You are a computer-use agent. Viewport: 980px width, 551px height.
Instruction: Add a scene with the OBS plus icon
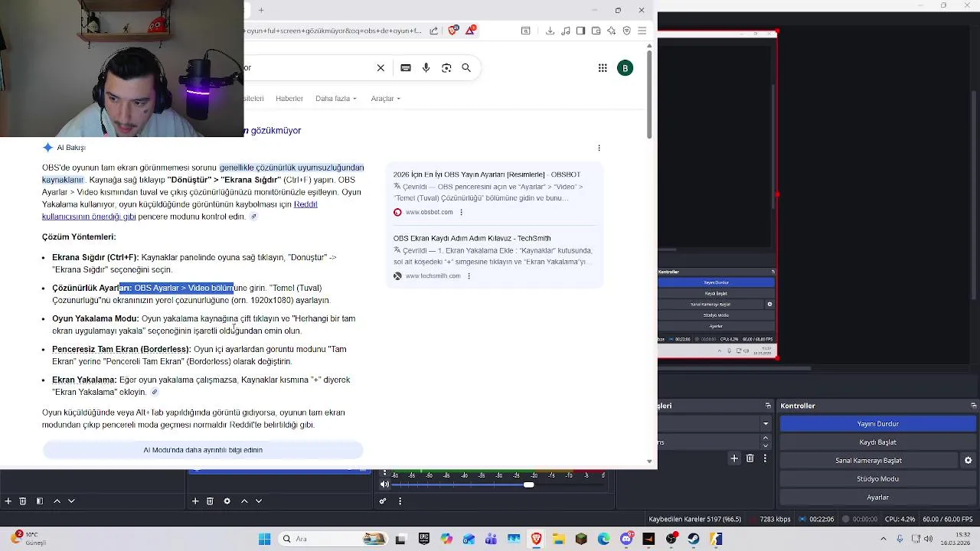coord(8,500)
